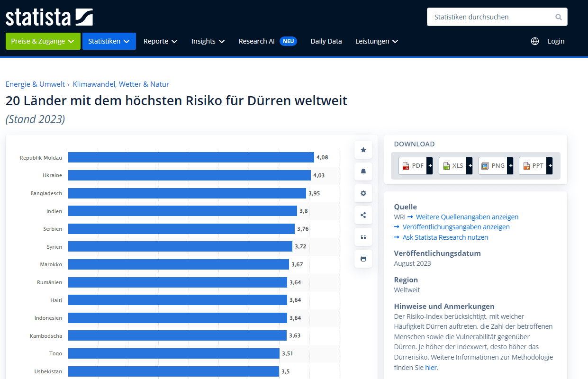Click the August 2023 publication date
This screenshot has height=379, width=588.
pos(412,263)
